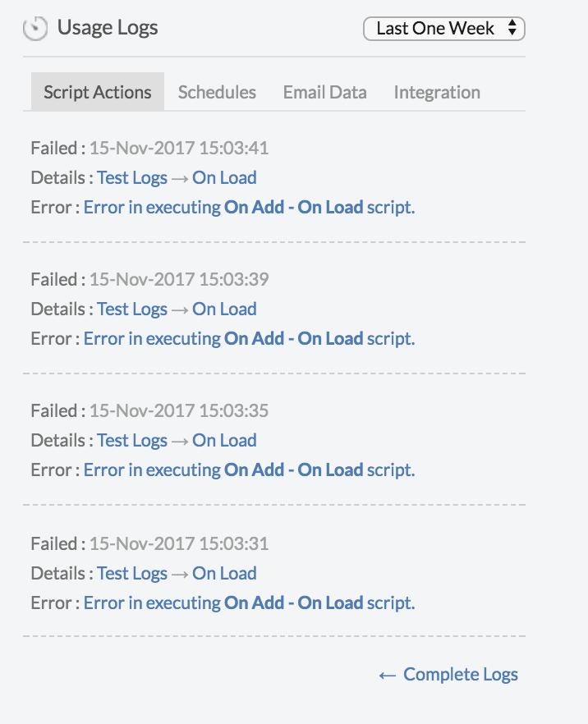The width and height of the screenshot is (588, 724).
Task: Open Test Logs link in 15:03:39 entry
Action: [x=132, y=309]
